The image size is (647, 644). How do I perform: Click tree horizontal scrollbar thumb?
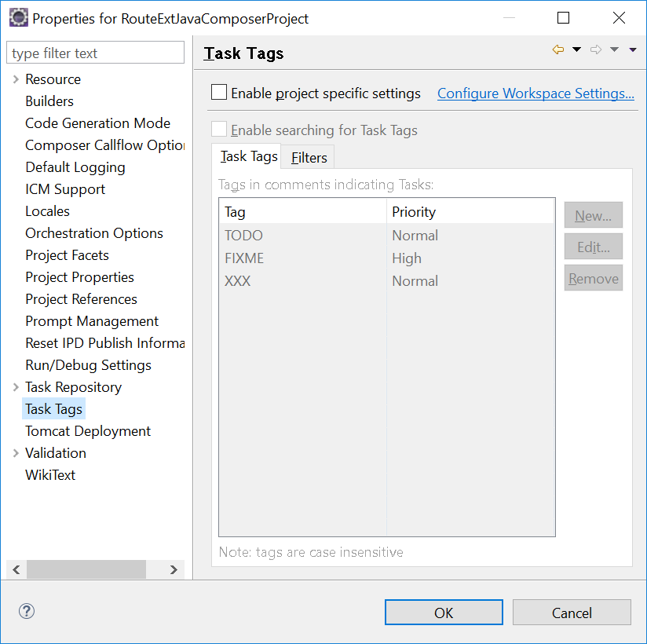coord(86,569)
